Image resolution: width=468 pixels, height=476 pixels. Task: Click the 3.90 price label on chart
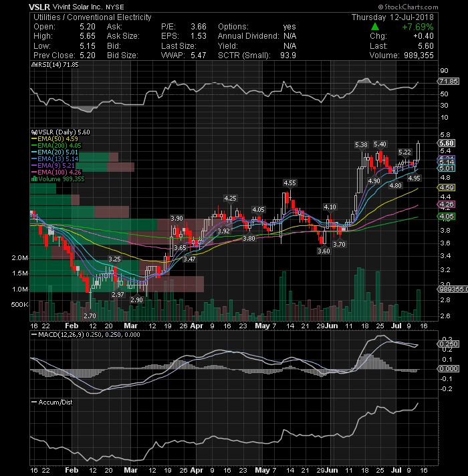coord(177,219)
